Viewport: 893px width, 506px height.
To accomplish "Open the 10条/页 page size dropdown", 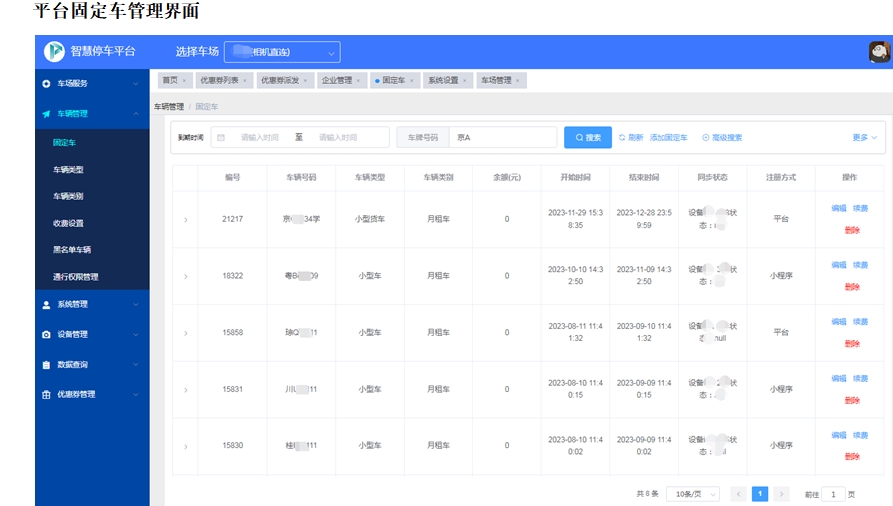I will [694, 494].
